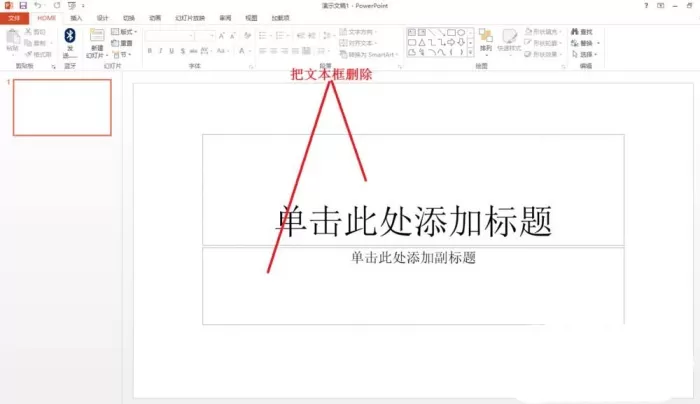This screenshot has width=700, height=404.
Task: Select the Oval shape in shapes gallery
Action: [x=461, y=33]
